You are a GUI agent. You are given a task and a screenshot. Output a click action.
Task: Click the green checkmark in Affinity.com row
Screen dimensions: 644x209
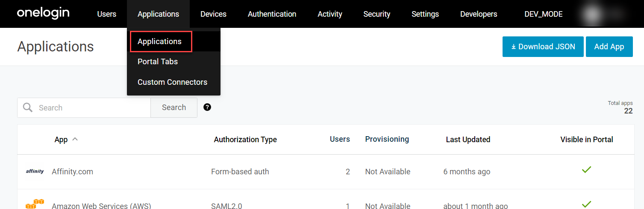point(586,170)
